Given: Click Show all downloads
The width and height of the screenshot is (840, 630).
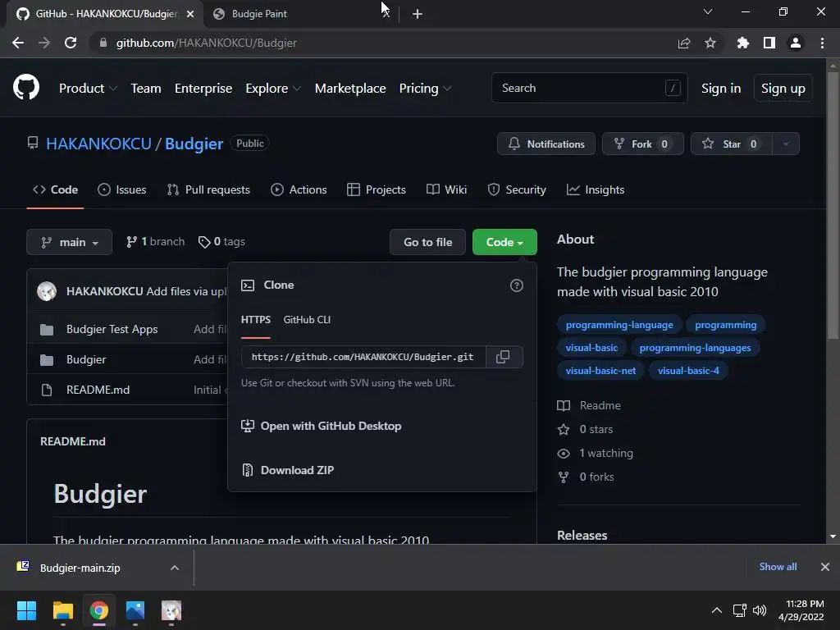Looking at the screenshot, I should tap(778, 567).
